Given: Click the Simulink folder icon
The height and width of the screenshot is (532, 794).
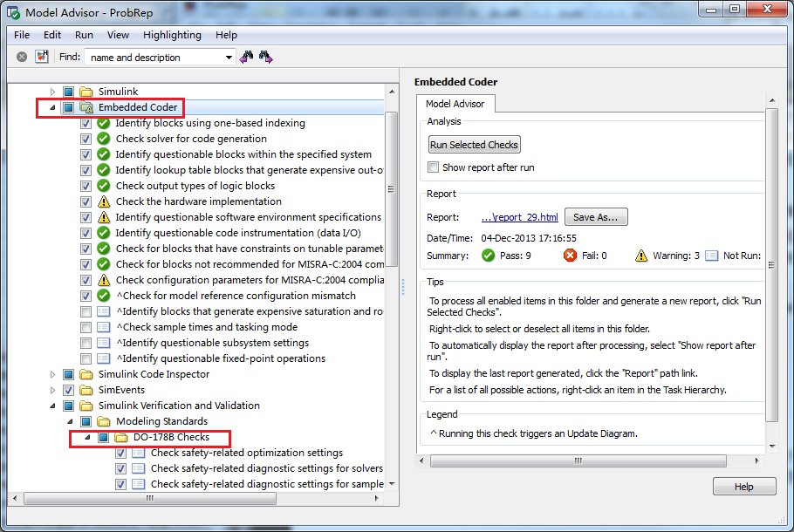Looking at the screenshot, I should click(86, 92).
